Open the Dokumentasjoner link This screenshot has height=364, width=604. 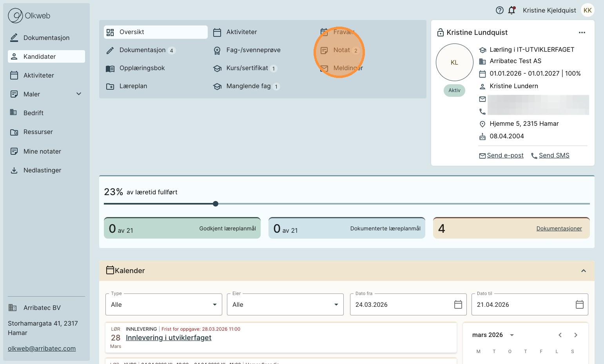tap(559, 228)
